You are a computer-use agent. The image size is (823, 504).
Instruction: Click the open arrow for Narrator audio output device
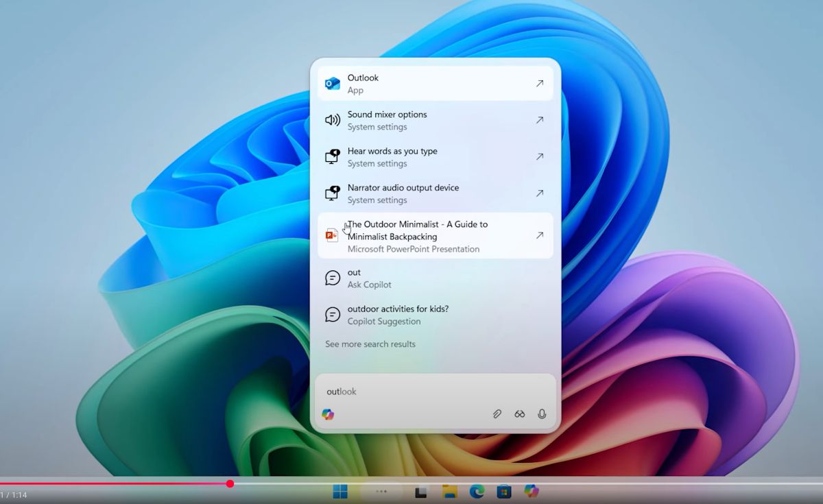click(540, 193)
